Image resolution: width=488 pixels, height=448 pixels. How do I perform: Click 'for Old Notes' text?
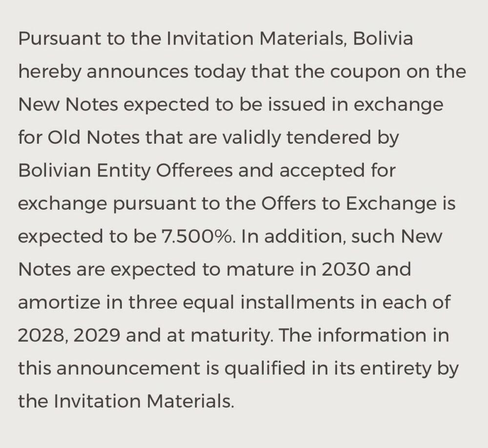coord(79,137)
